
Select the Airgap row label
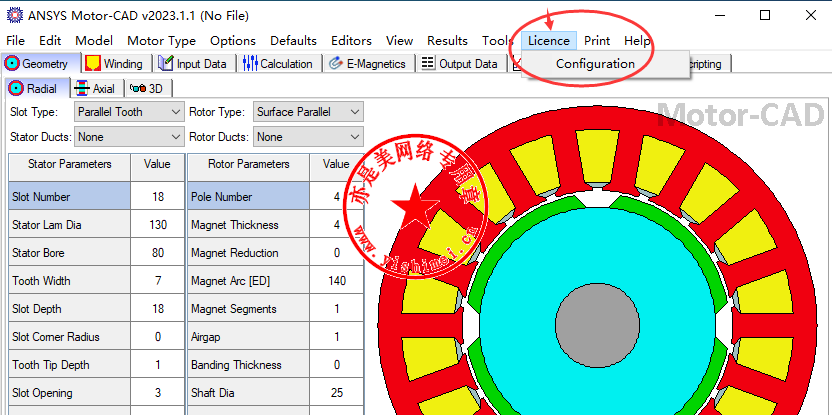pyautogui.click(x=248, y=337)
